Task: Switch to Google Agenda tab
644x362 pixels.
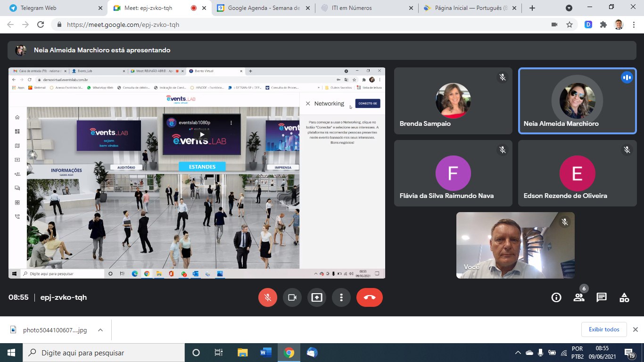Action: (x=263, y=8)
